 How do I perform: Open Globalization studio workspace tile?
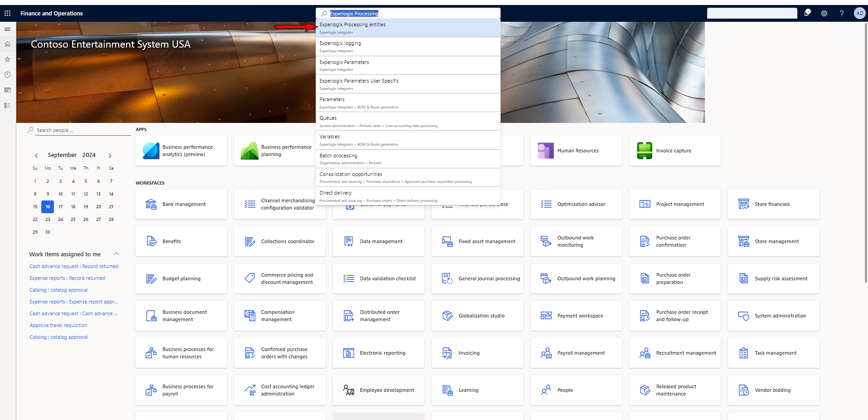click(477, 316)
